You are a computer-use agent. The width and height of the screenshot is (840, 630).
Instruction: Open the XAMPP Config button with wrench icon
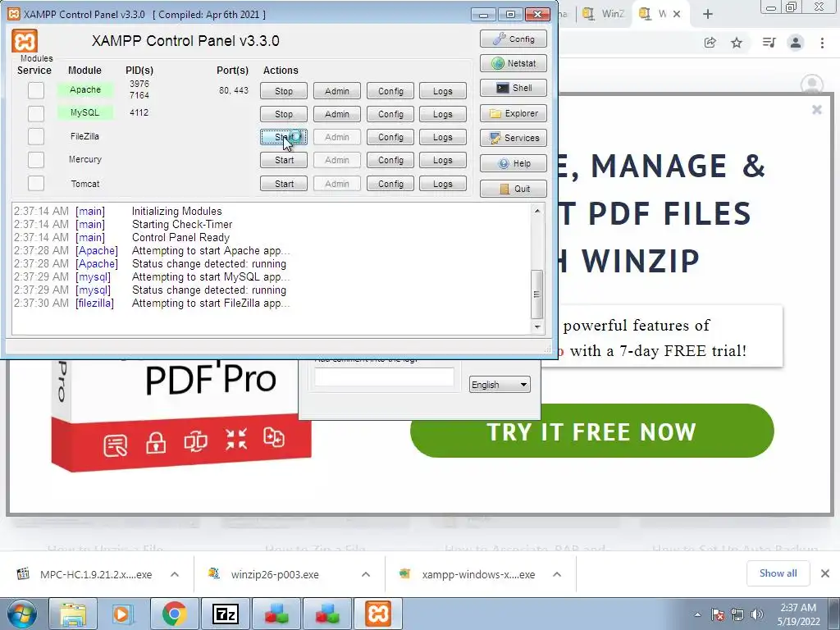click(x=514, y=39)
